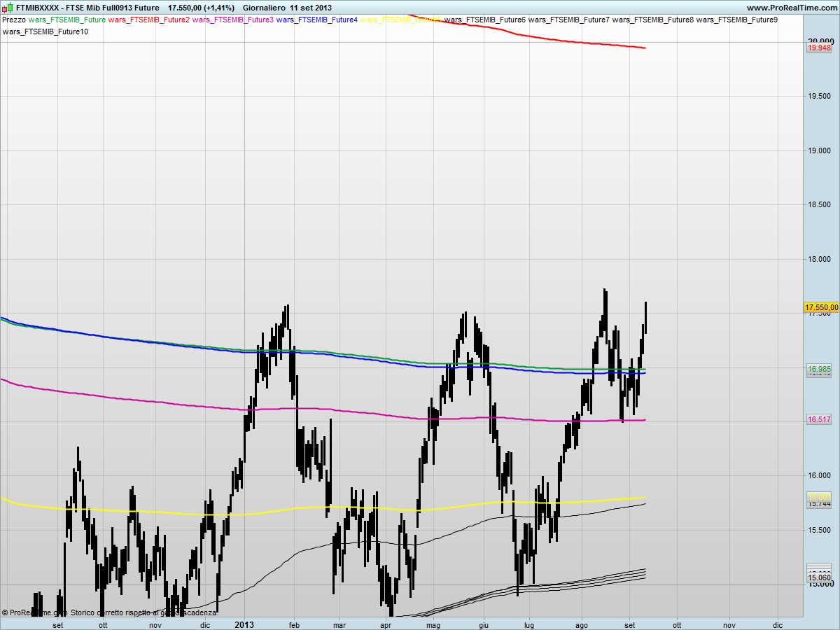Click the 19.000 price axis label
This screenshot has width=840, height=630.
(x=819, y=150)
